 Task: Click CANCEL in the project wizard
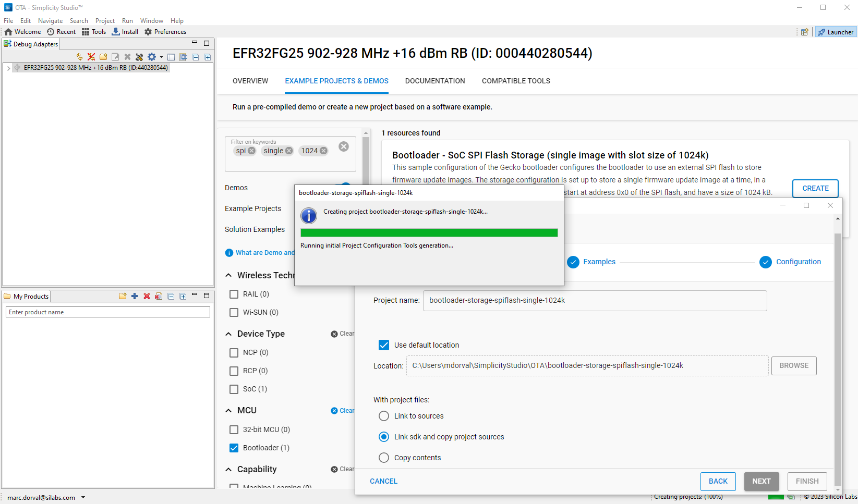[383, 481]
